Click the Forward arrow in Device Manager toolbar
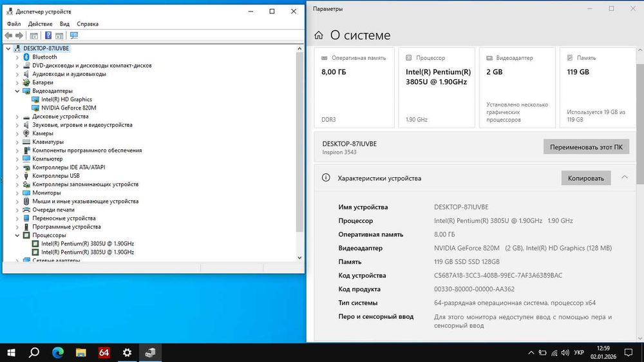This screenshot has width=644, height=362. tap(19, 35)
